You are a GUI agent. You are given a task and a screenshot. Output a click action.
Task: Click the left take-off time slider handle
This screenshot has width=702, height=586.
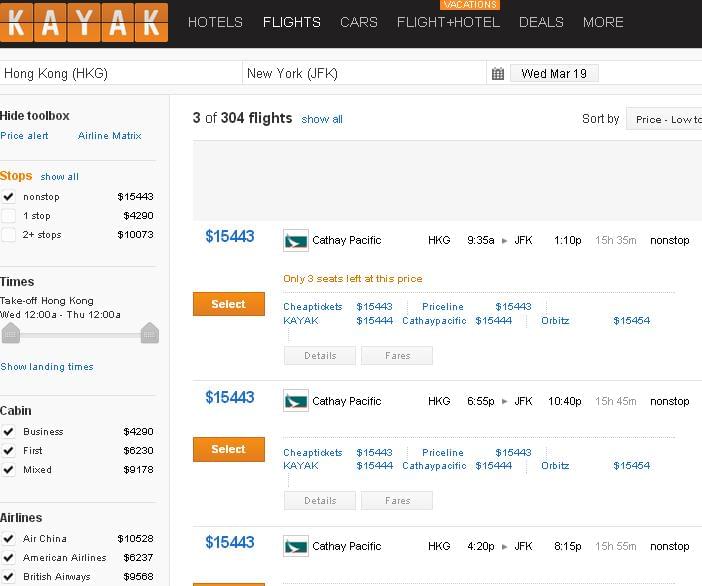point(11,334)
